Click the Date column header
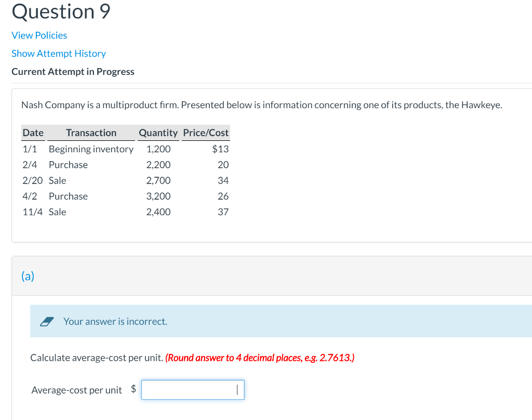Viewport: 532px width, 420px height. click(x=33, y=133)
